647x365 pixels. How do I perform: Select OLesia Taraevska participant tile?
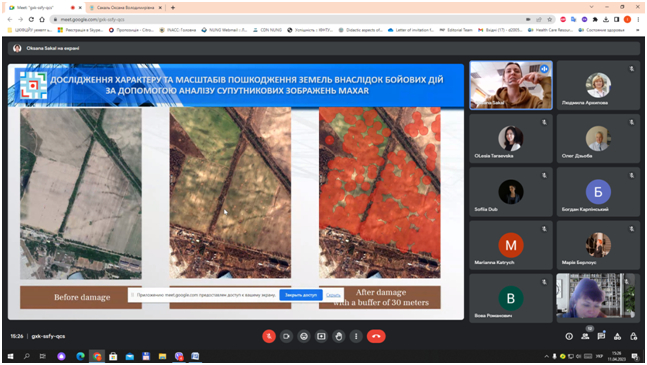[x=511, y=139]
